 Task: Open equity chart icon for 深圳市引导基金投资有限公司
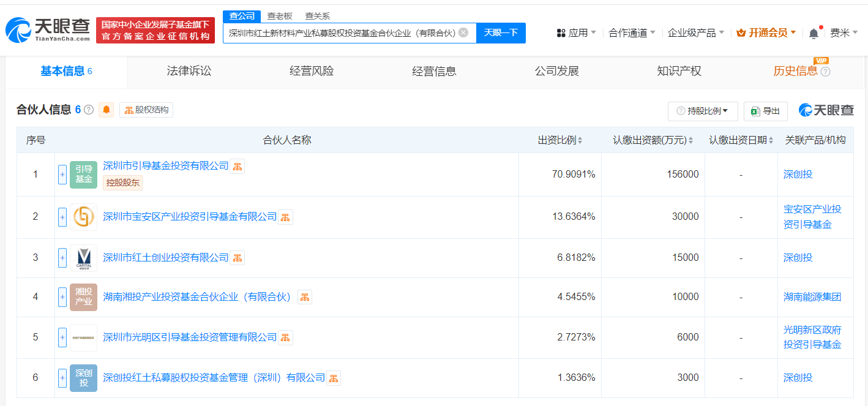tap(238, 166)
